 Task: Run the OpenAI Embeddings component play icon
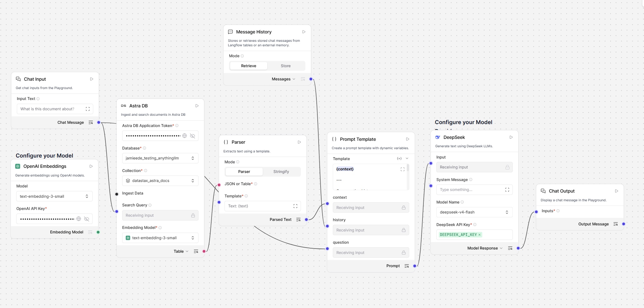click(x=91, y=166)
